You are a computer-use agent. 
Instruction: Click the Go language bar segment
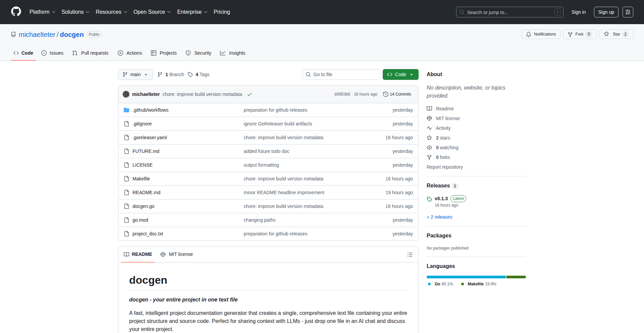pyautogui.click(x=466, y=277)
